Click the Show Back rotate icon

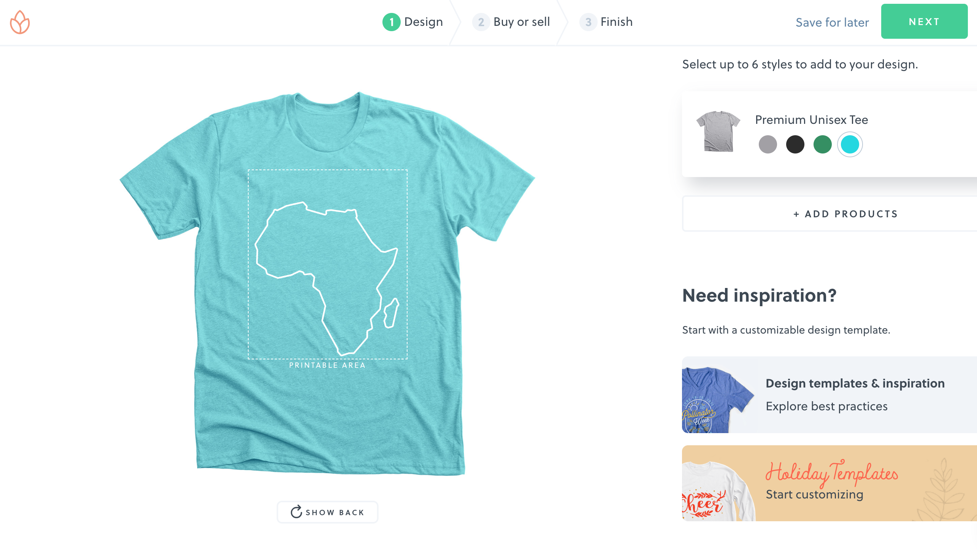pos(296,512)
